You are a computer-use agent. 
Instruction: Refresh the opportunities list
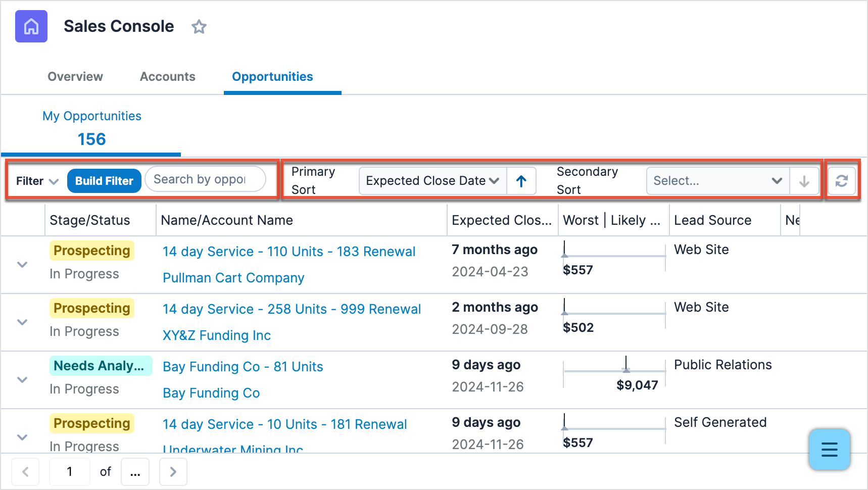(841, 181)
